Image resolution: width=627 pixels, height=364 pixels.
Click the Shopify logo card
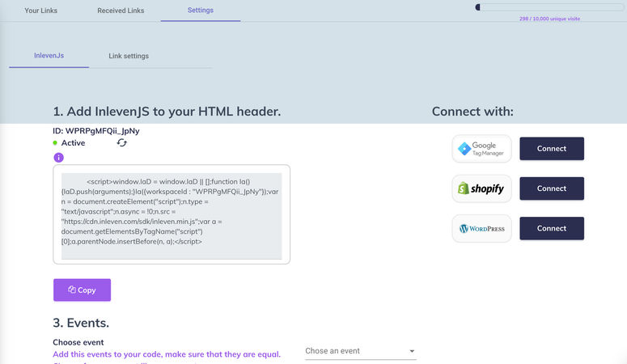click(x=482, y=188)
